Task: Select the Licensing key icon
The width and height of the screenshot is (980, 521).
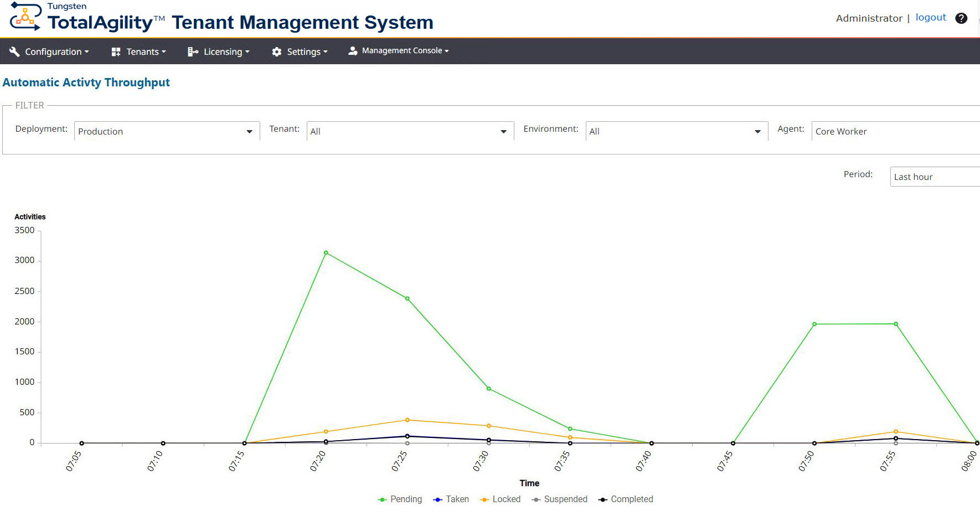Action: pos(192,51)
